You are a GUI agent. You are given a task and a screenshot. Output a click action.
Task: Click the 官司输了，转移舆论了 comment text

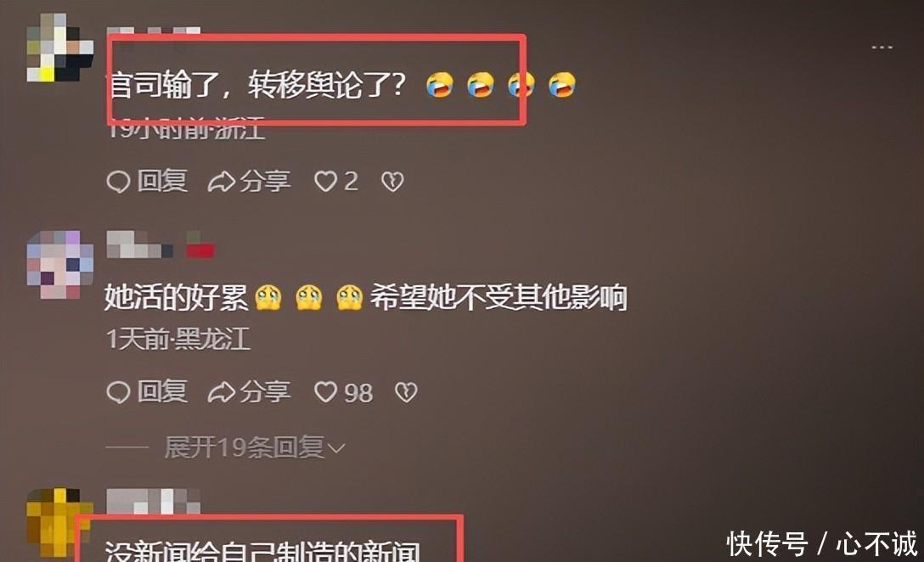point(258,85)
